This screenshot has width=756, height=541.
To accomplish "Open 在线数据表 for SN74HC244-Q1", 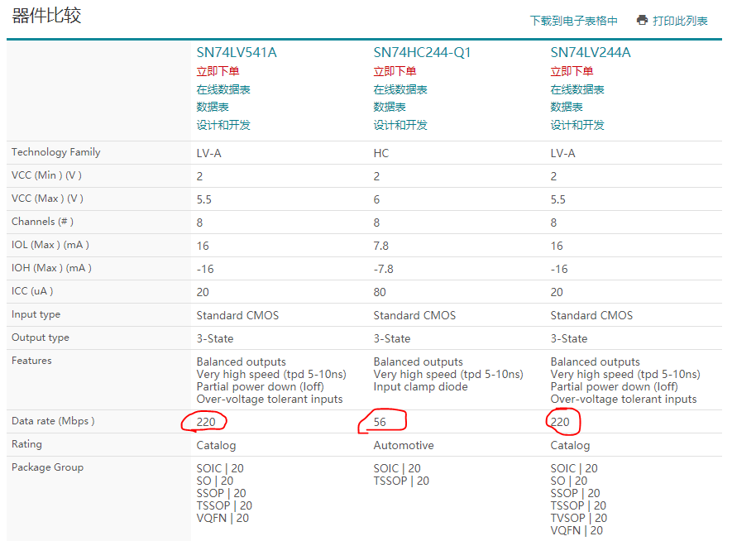I will (x=400, y=89).
